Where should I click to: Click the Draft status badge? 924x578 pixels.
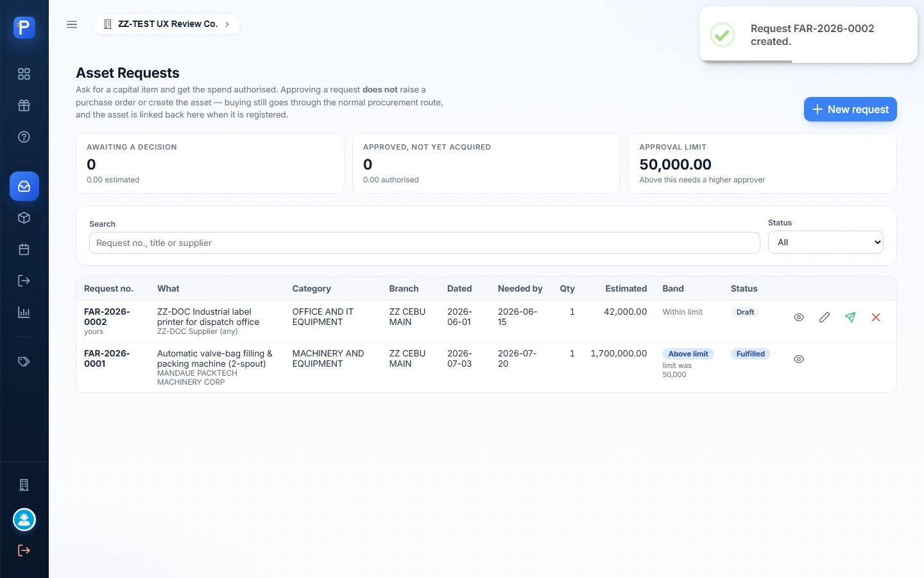(745, 312)
